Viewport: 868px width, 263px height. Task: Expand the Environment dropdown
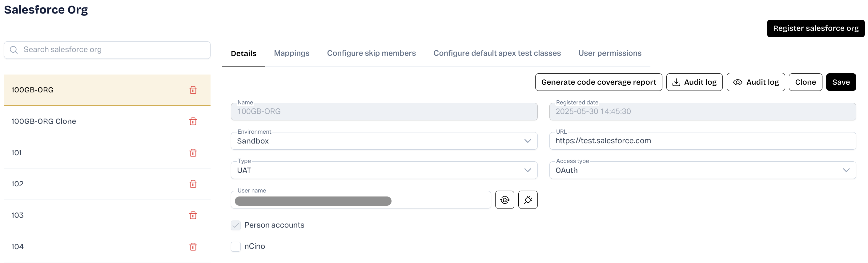pos(384,141)
